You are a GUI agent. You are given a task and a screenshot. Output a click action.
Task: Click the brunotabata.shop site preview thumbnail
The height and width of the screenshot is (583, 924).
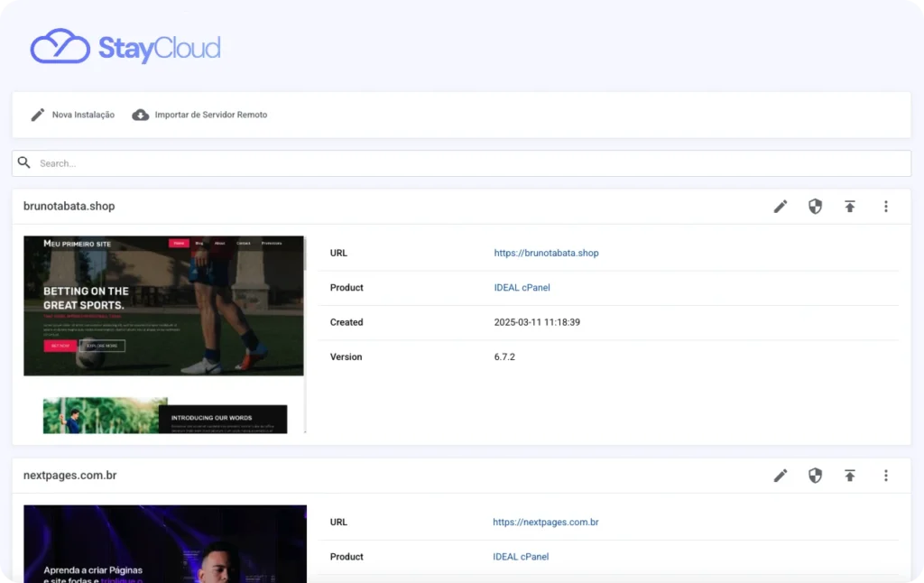(x=164, y=334)
